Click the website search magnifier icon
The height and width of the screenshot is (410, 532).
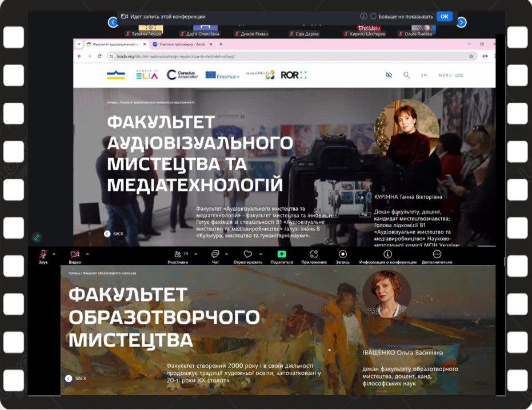(406, 75)
